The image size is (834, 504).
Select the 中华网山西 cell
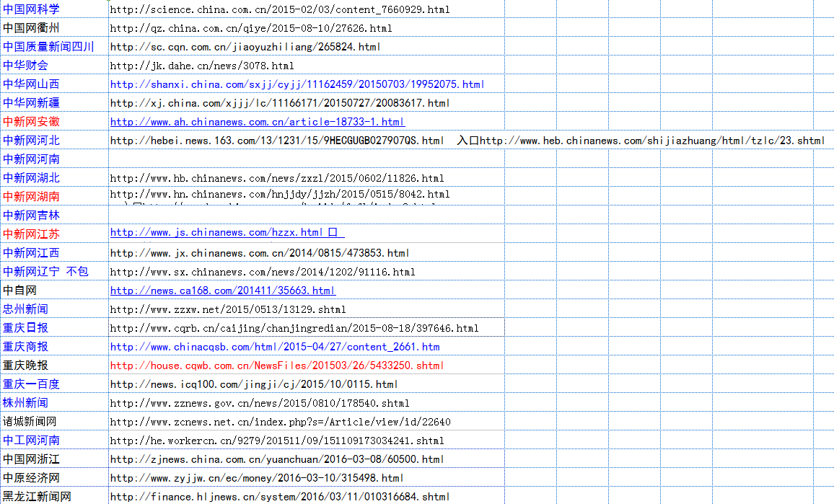click(54, 84)
